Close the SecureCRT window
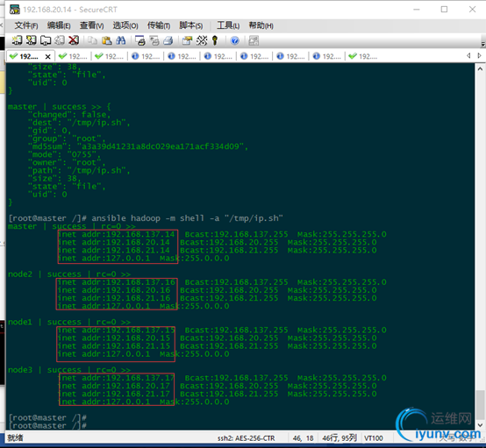 472,10
